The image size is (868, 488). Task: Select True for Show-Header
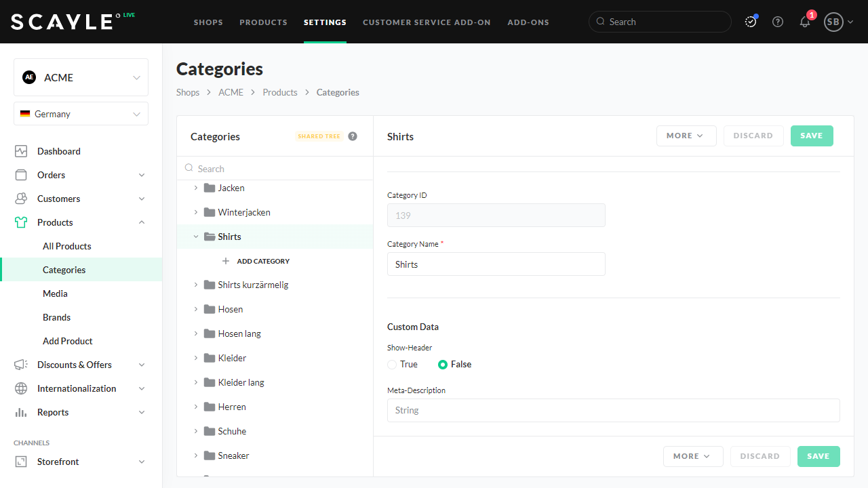pyautogui.click(x=392, y=365)
